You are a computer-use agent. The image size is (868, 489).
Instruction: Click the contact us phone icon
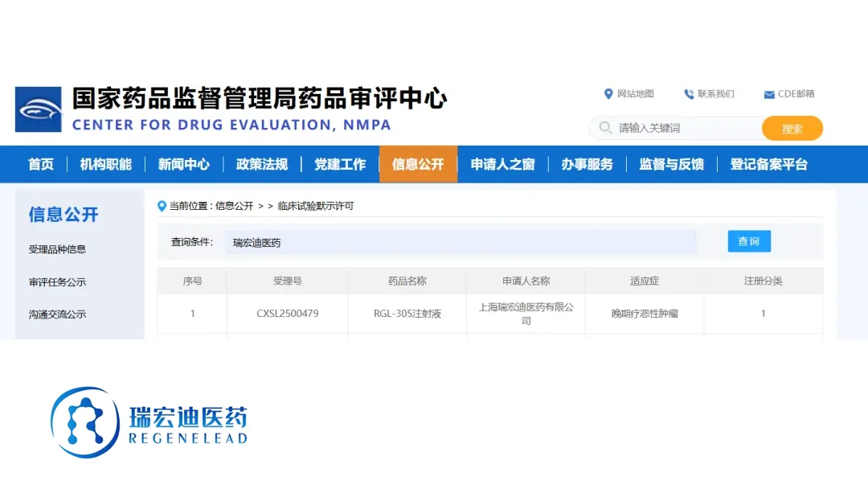pos(689,94)
